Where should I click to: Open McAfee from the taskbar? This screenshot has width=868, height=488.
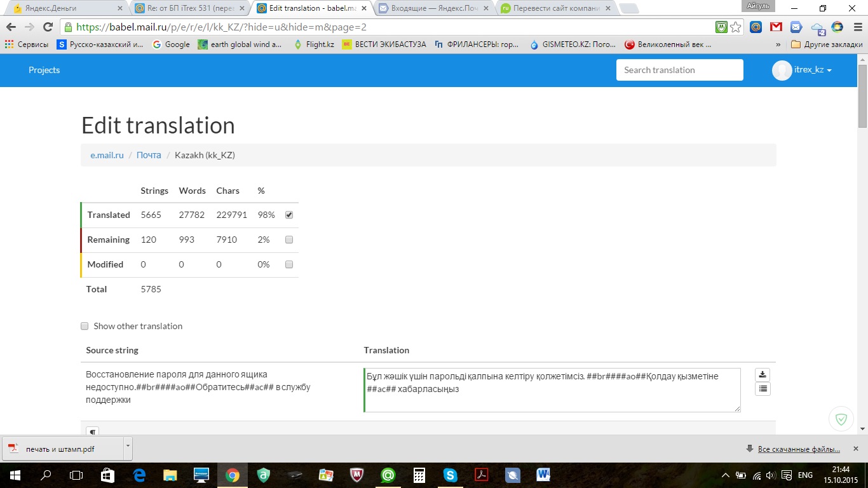click(x=357, y=475)
